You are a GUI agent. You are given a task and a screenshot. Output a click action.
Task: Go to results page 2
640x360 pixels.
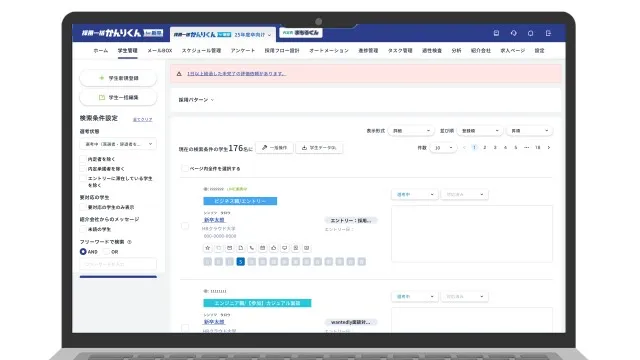(x=484, y=147)
